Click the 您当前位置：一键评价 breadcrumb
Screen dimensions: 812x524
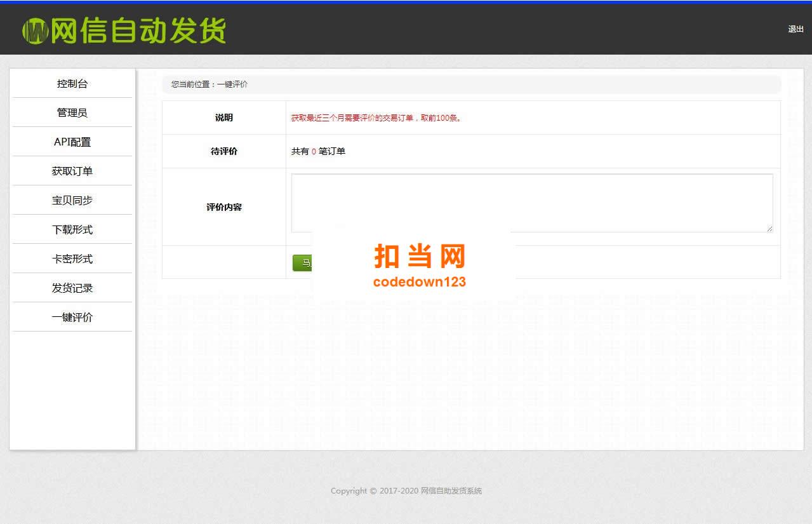[210, 84]
